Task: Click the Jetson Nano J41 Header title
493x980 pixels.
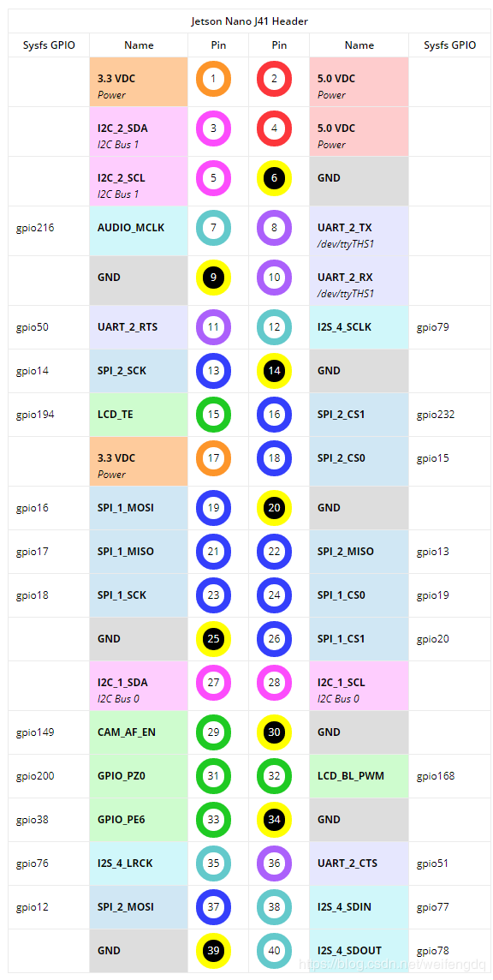Action: [249, 21]
